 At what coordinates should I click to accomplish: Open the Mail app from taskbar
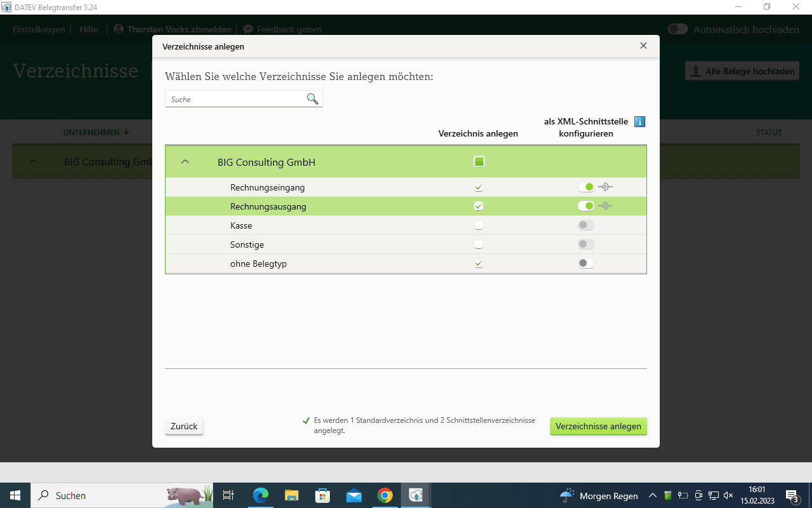[353, 495]
